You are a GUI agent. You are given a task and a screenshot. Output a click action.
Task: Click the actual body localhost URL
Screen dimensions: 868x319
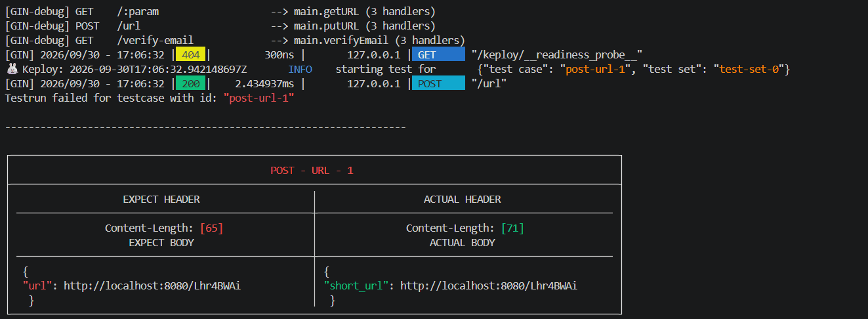(489, 286)
